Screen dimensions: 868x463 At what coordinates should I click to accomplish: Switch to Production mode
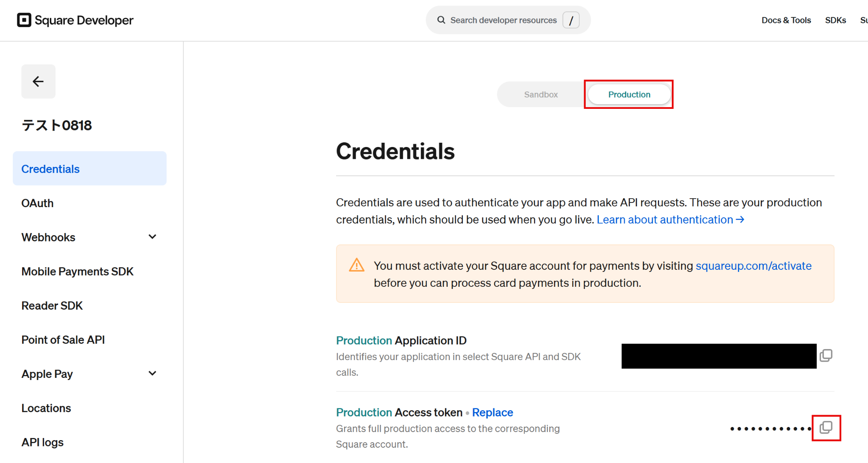pyautogui.click(x=629, y=94)
